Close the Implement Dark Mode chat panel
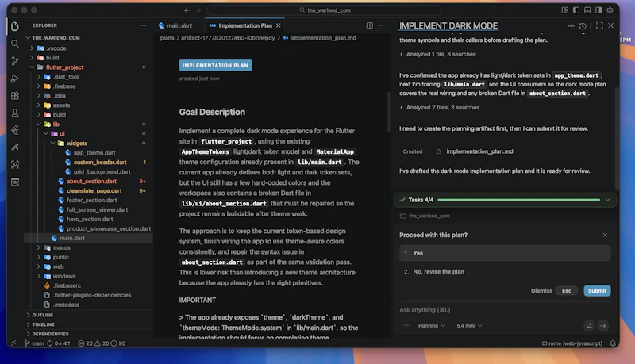The width and height of the screenshot is (635, 364). pos(610,25)
